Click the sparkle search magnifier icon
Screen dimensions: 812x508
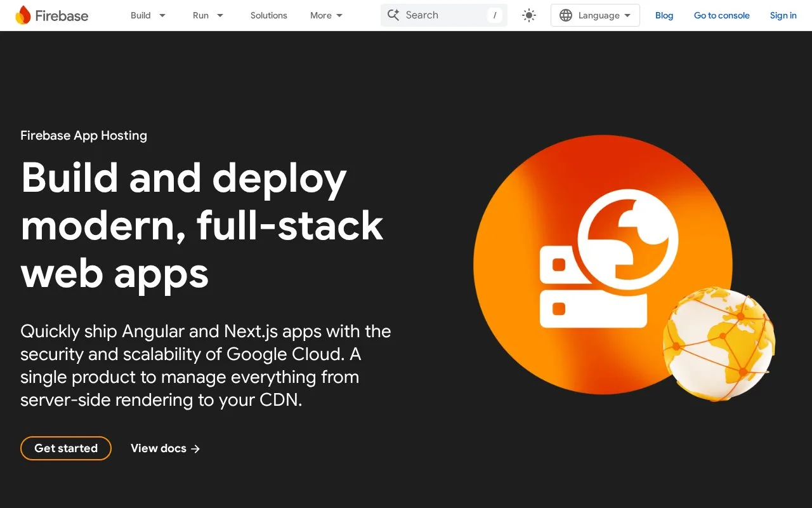[x=393, y=15]
